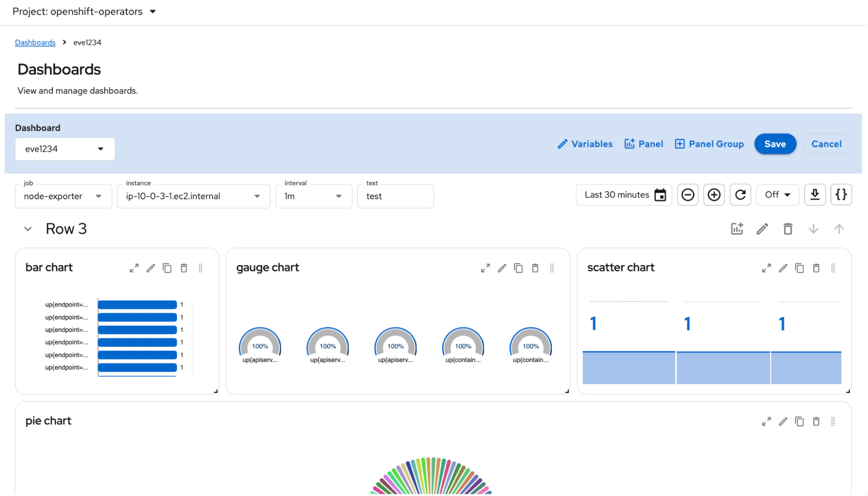Delete the Row 3 panel group
The width and height of the screenshot is (868, 496).
pyautogui.click(x=788, y=229)
